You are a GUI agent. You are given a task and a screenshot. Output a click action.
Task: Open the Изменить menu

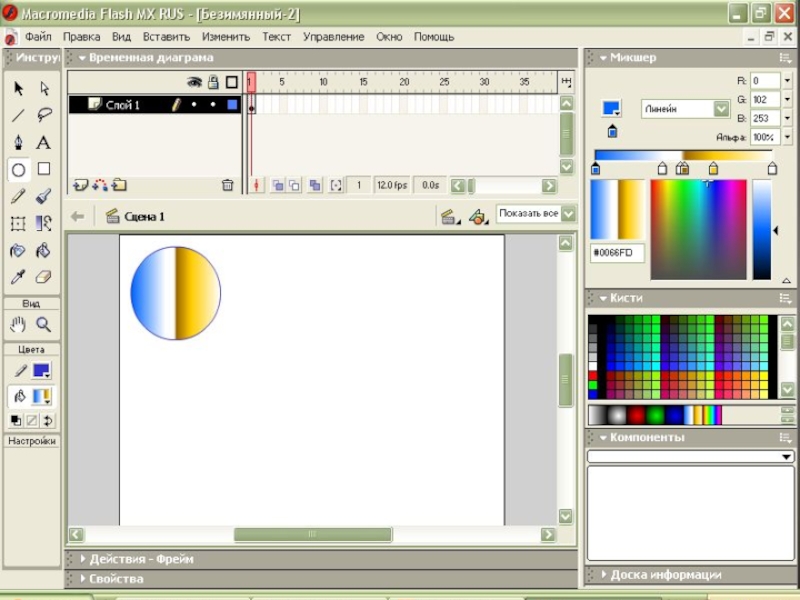(226, 37)
